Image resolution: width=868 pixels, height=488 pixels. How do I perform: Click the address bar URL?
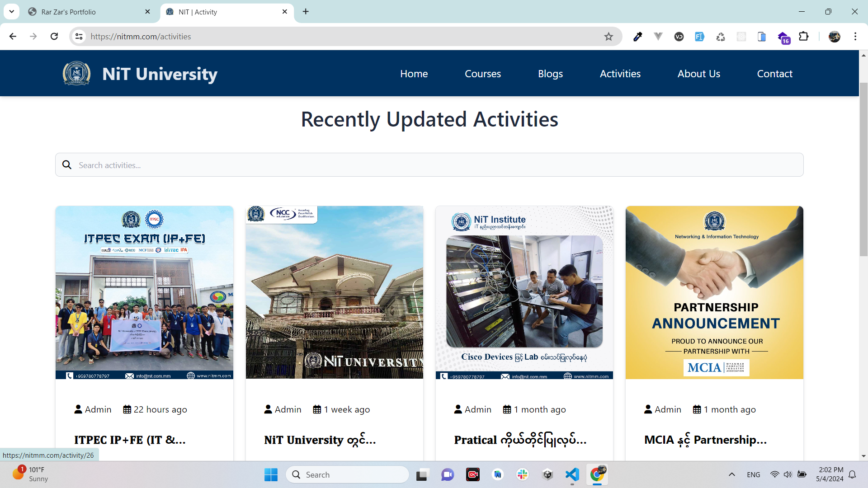click(x=141, y=37)
